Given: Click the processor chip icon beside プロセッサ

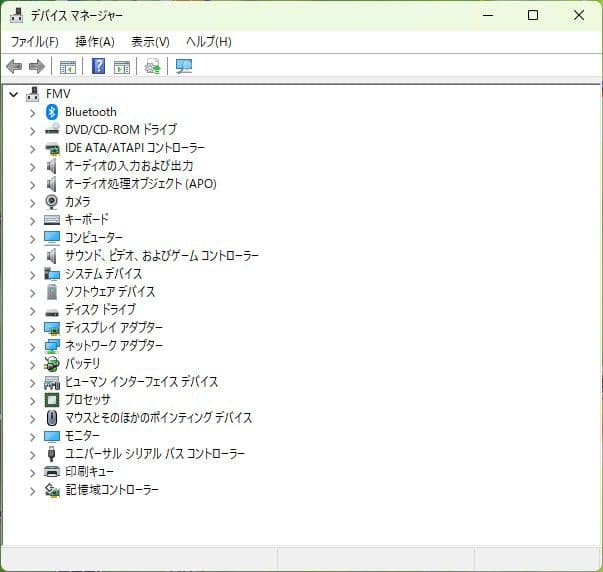Looking at the screenshot, I should [52, 400].
